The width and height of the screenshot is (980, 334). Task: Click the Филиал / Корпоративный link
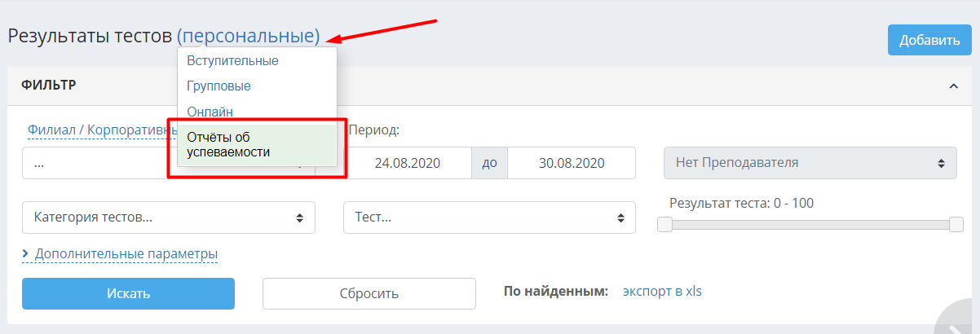click(103, 130)
